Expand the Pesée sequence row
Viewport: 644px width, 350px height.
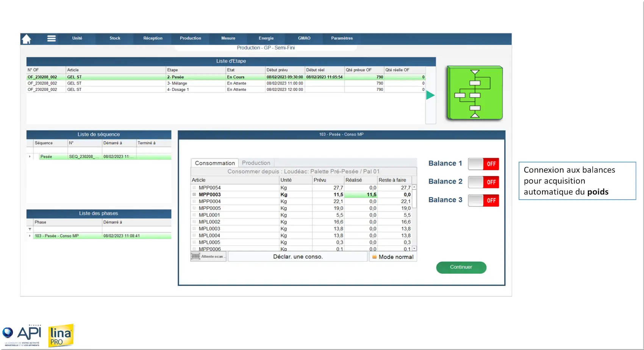tap(30, 156)
